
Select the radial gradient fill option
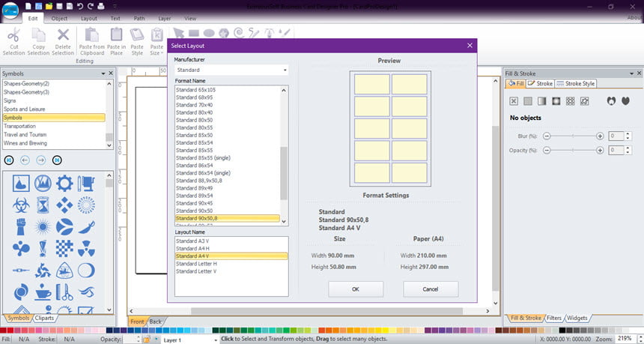(x=556, y=101)
